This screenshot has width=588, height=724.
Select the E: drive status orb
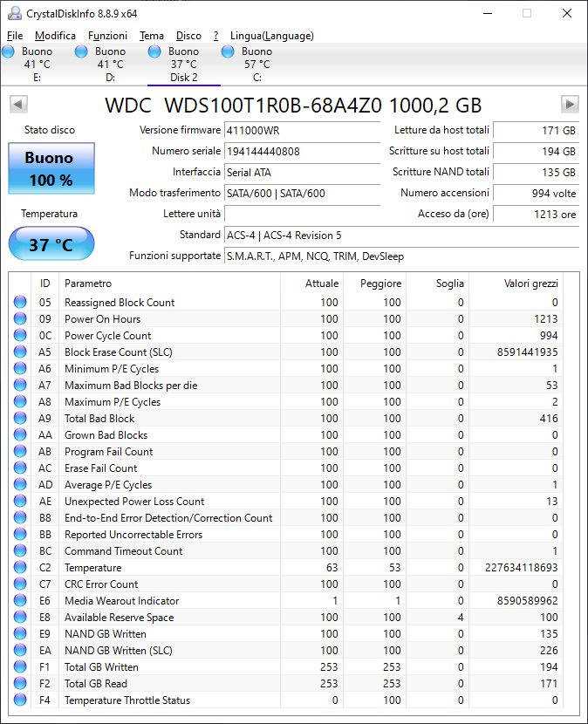9,51
